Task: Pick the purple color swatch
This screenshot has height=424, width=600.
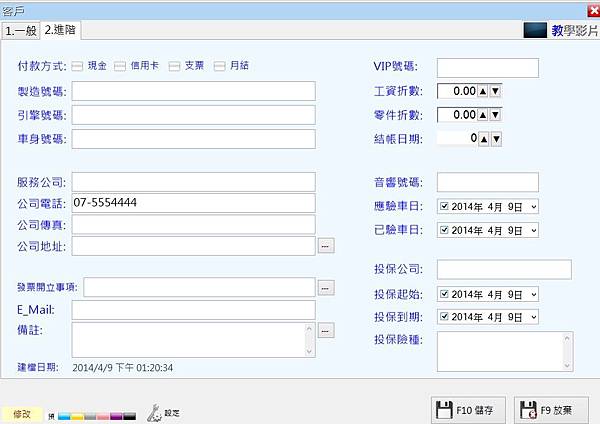Action: [116, 416]
